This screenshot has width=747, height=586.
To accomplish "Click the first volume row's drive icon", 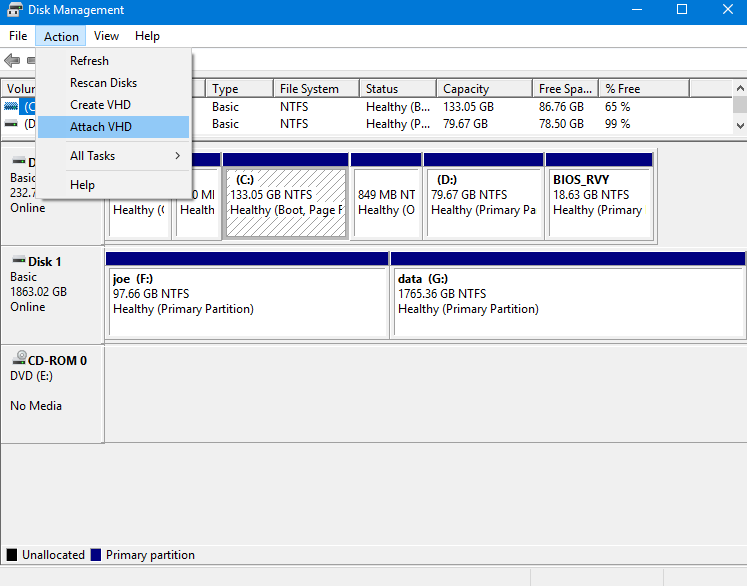I will pyautogui.click(x=12, y=106).
